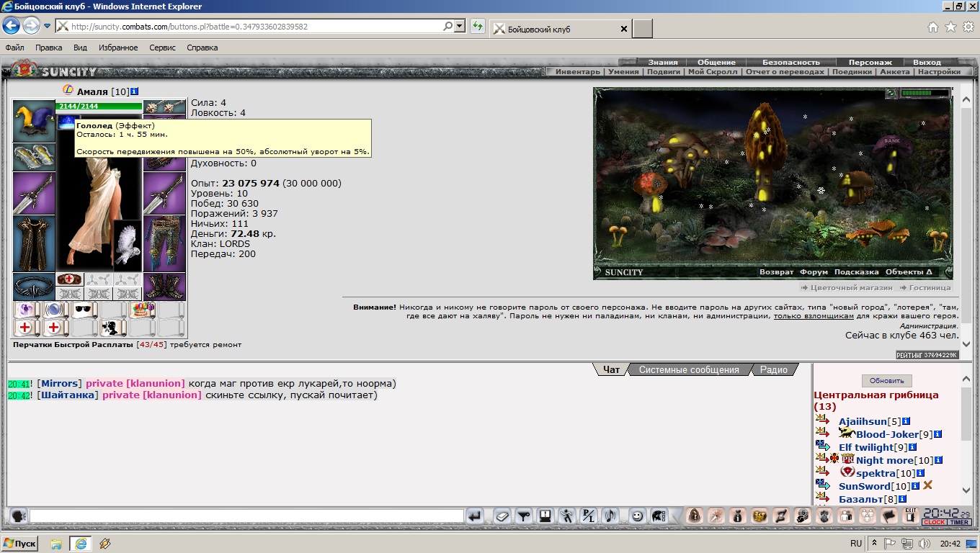Clear chat with the eraser icon
This screenshot has height=553, width=980.
[502, 516]
